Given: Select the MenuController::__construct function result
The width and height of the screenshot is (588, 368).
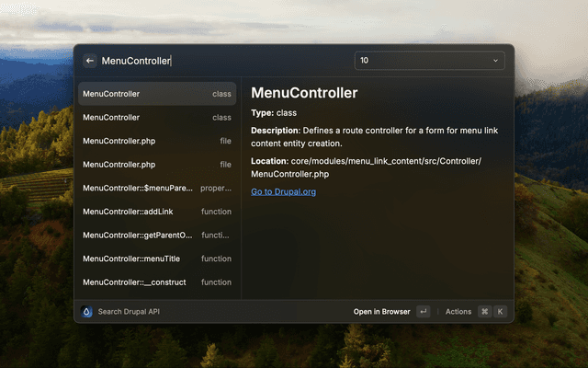Looking at the screenshot, I should [157, 282].
